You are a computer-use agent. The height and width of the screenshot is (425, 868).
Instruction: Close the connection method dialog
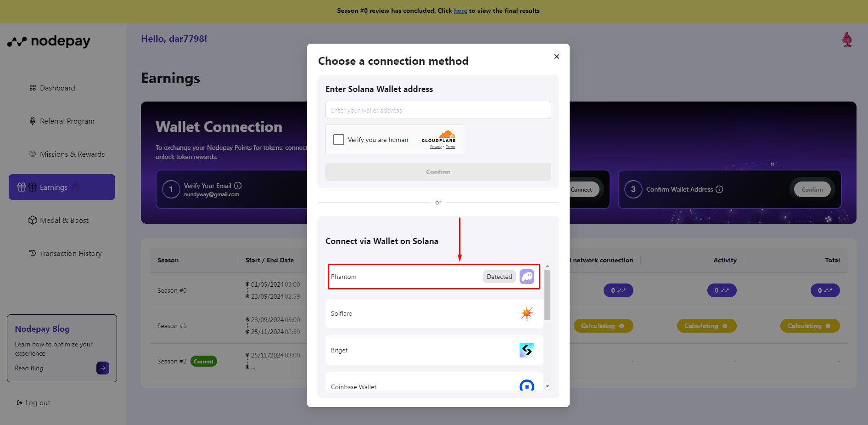(557, 57)
